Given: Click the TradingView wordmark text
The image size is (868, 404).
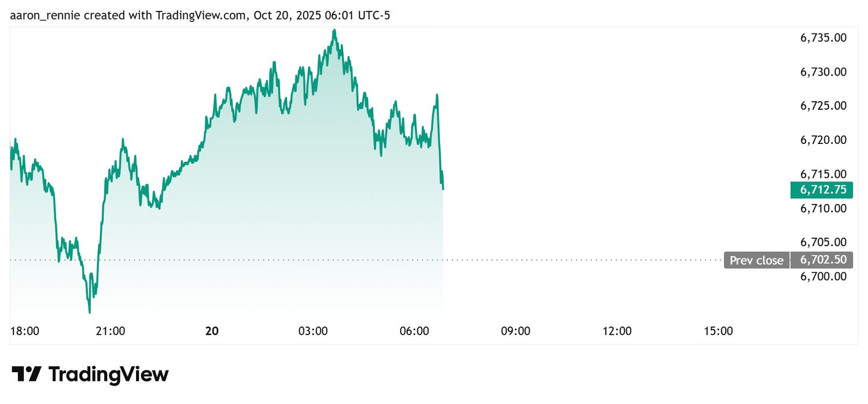Looking at the screenshot, I should [x=109, y=374].
